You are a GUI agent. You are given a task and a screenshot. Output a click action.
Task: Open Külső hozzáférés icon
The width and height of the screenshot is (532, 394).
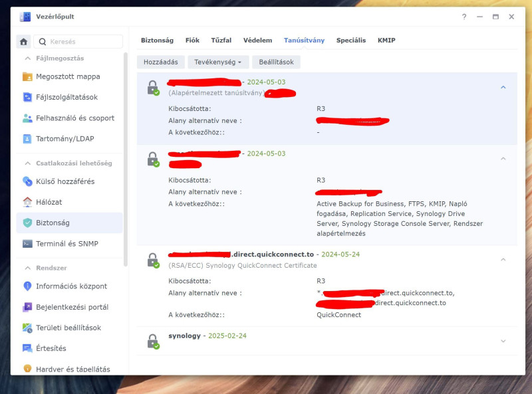(27, 181)
